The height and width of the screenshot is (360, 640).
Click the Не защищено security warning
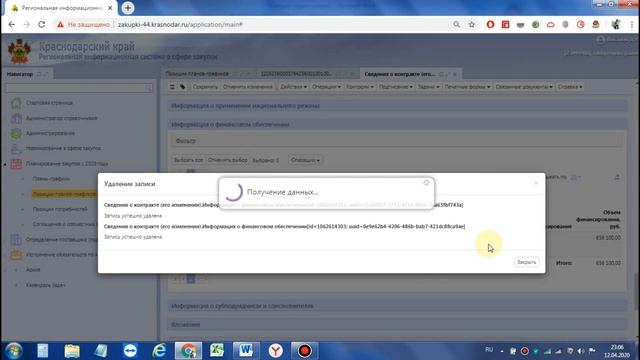pos(84,24)
